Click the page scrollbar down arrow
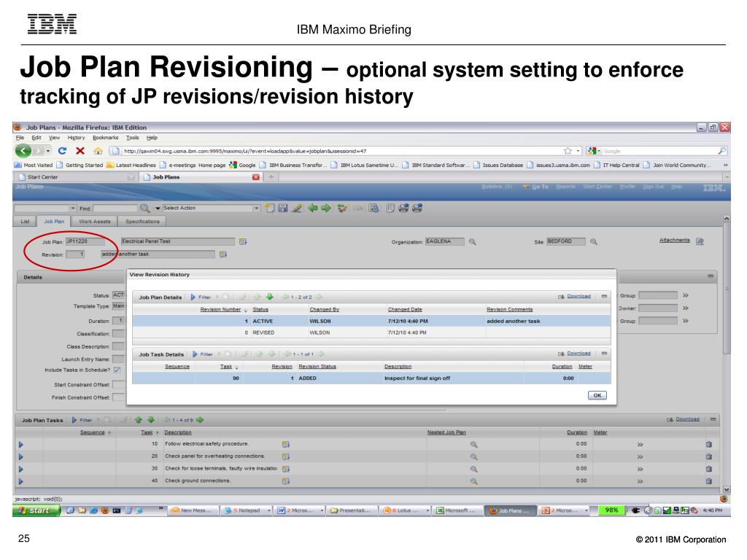This screenshot has width=747, height=560. point(727,489)
